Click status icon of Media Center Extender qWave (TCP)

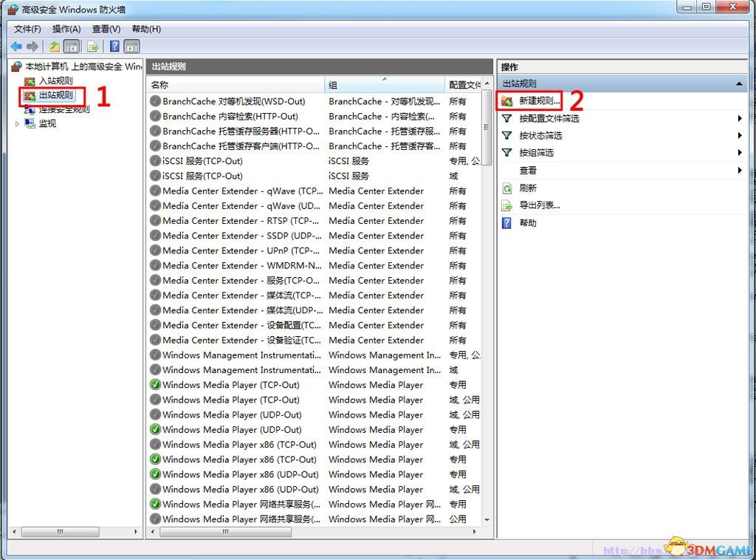click(x=155, y=191)
